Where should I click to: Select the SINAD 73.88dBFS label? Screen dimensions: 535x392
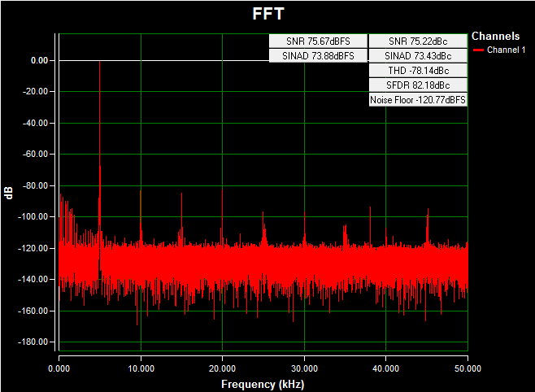click(x=318, y=55)
